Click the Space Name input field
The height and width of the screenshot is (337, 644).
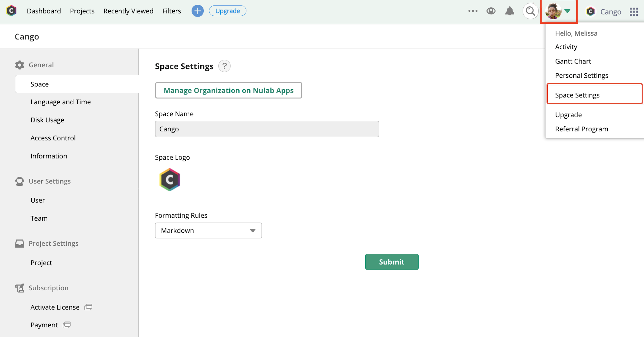[x=267, y=129]
